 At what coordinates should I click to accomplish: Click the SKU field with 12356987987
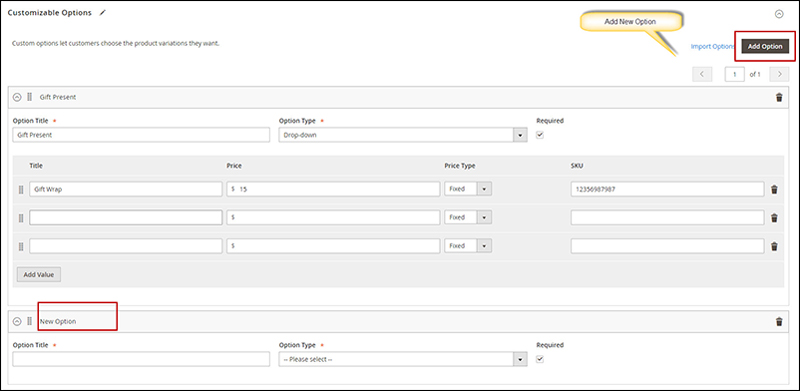[x=667, y=189]
